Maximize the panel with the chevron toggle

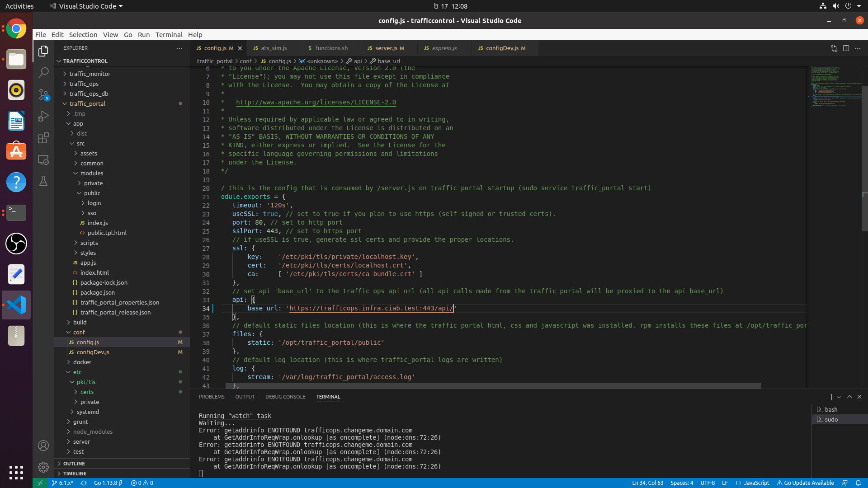850,397
